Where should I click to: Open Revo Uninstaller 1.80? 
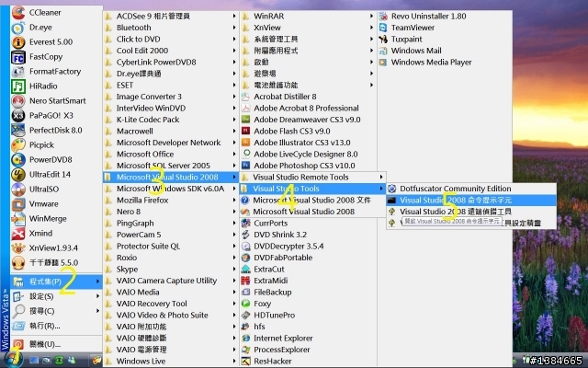point(445,17)
